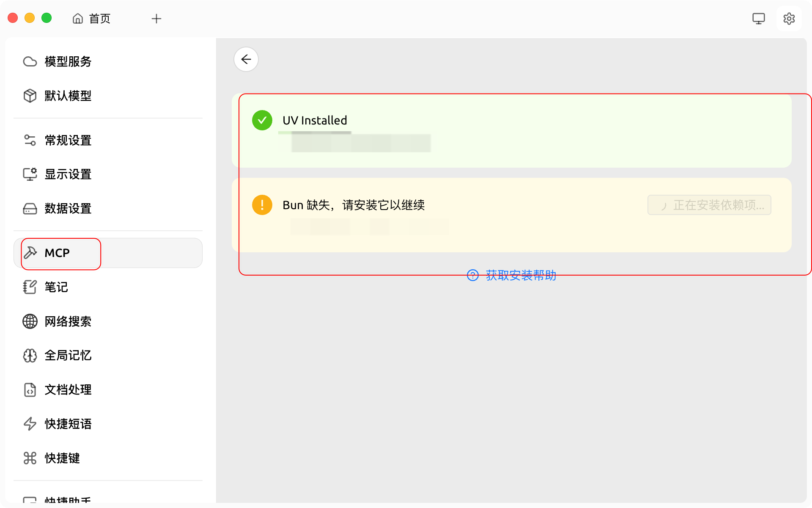This screenshot has width=812, height=508.
Task: Add a new tab with the plus icon
Action: tap(156, 19)
